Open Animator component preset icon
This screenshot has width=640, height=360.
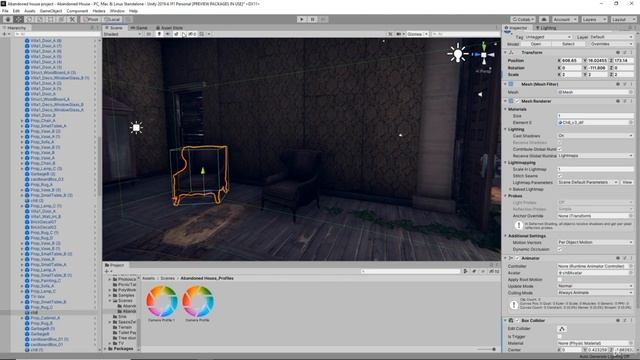[x=624, y=258]
